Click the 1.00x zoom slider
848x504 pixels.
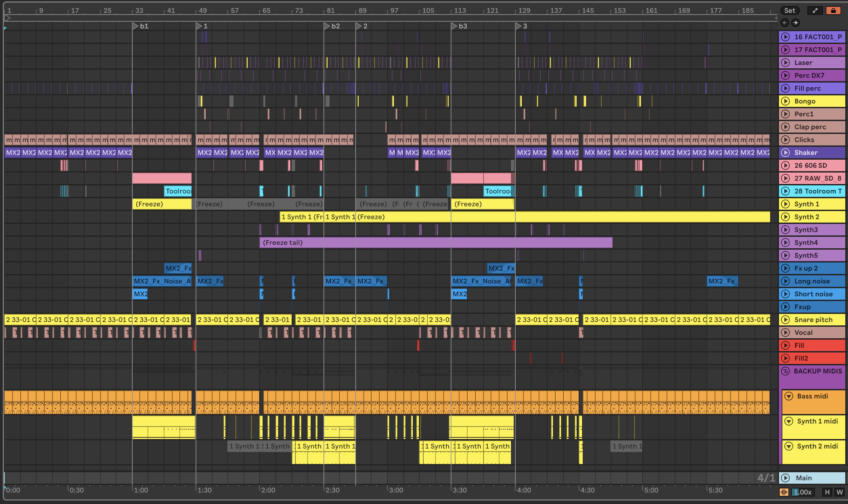(x=803, y=492)
